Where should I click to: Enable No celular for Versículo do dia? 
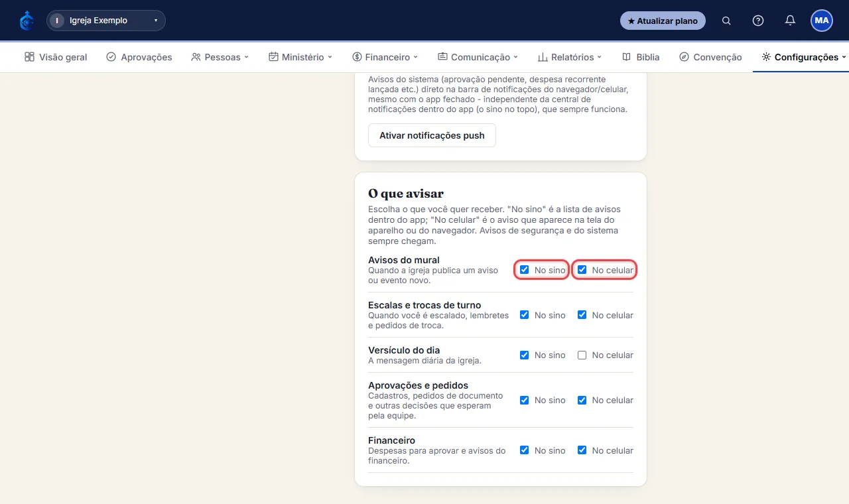582,355
